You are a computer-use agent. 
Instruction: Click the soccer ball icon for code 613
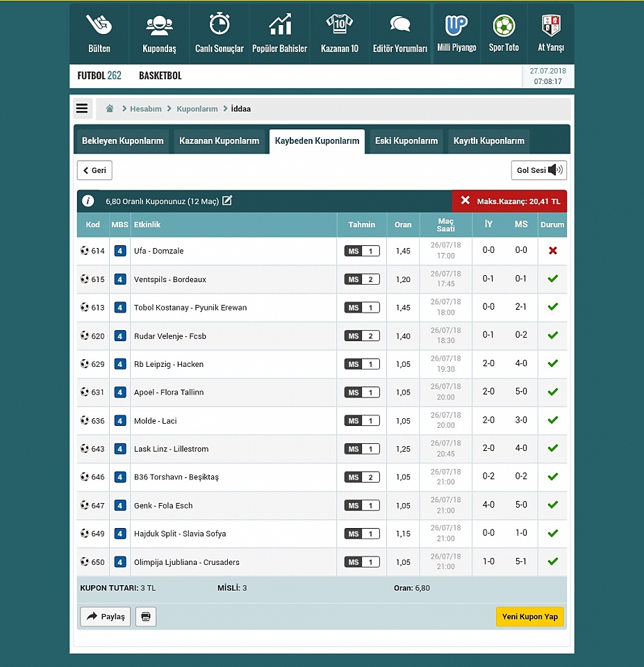tap(85, 307)
